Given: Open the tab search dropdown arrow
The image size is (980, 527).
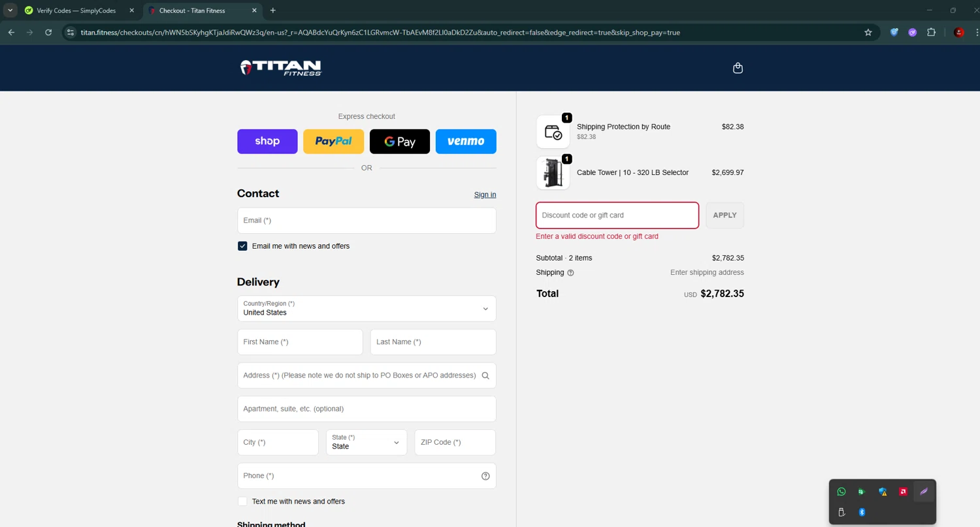Looking at the screenshot, I should (10, 10).
